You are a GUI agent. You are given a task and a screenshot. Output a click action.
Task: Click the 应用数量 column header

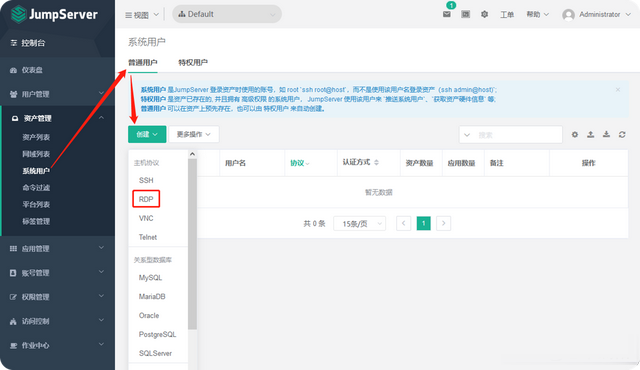[462, 163]
